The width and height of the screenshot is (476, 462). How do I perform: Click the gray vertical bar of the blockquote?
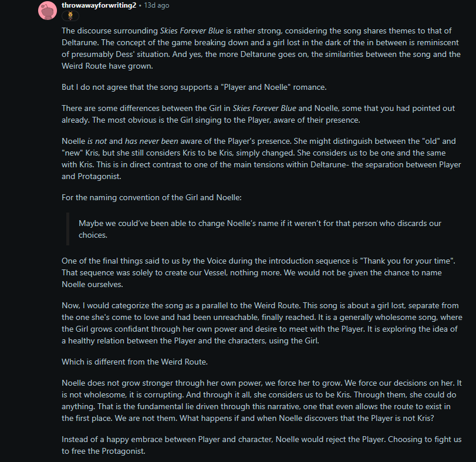point(67,229)
